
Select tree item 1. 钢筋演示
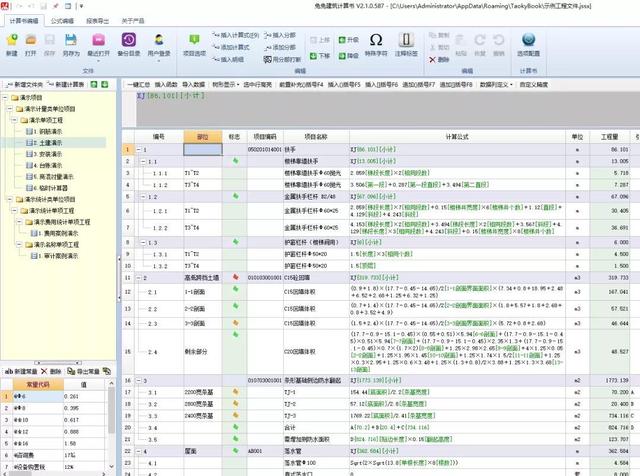(44, 131)
